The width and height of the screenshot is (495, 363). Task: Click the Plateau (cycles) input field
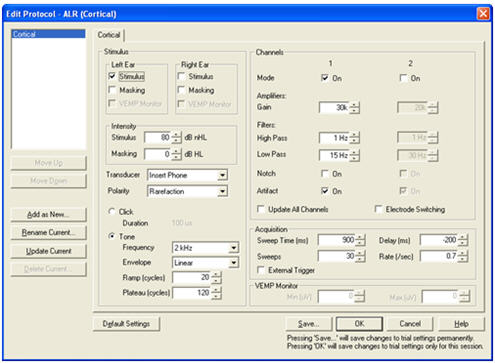[x=192, y=293]
